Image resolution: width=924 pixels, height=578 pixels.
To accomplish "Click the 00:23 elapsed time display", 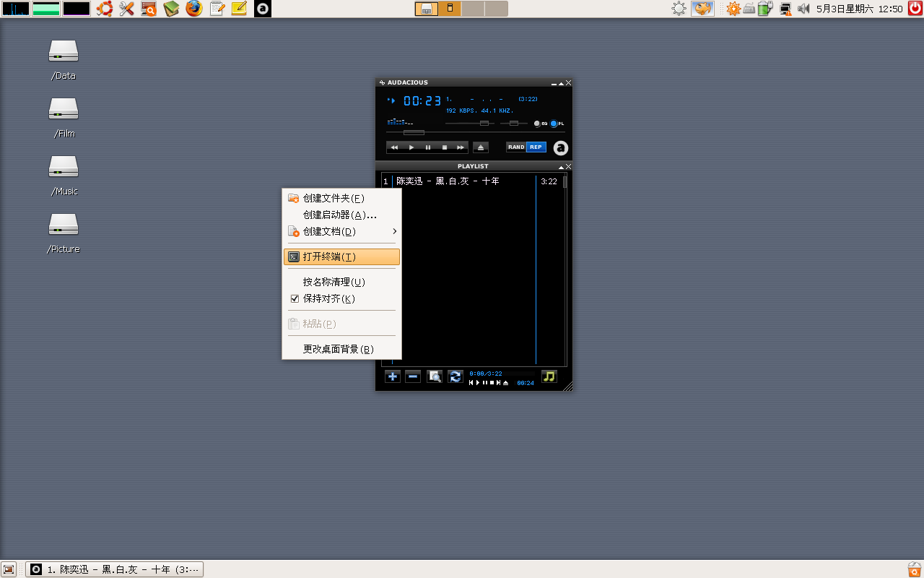I will coord(422,101).
